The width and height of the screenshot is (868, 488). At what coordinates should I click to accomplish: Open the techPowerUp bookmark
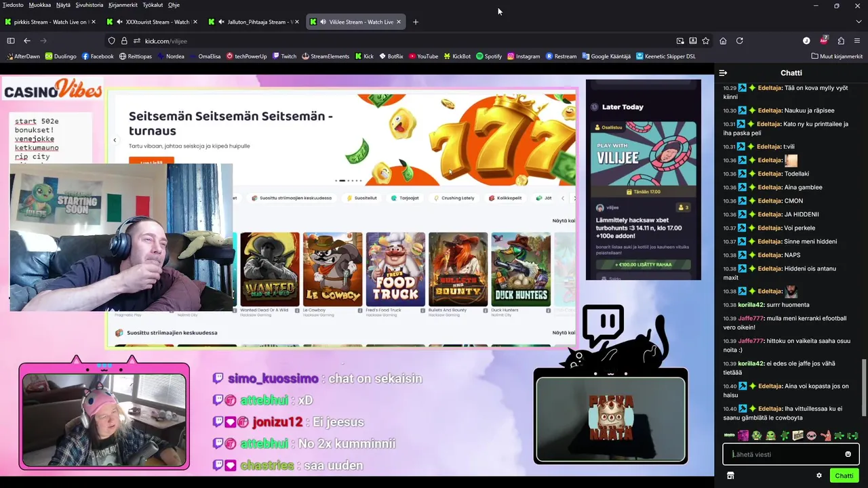[246, 56]
